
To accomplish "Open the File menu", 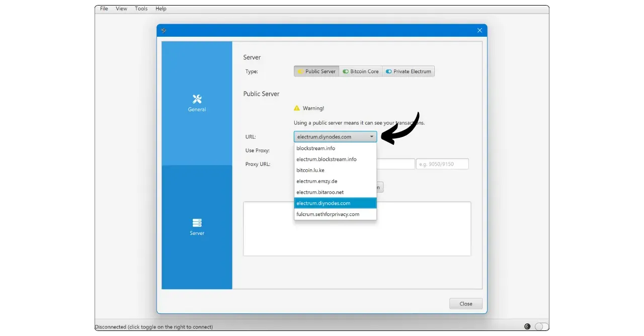I will coord(104,9).
